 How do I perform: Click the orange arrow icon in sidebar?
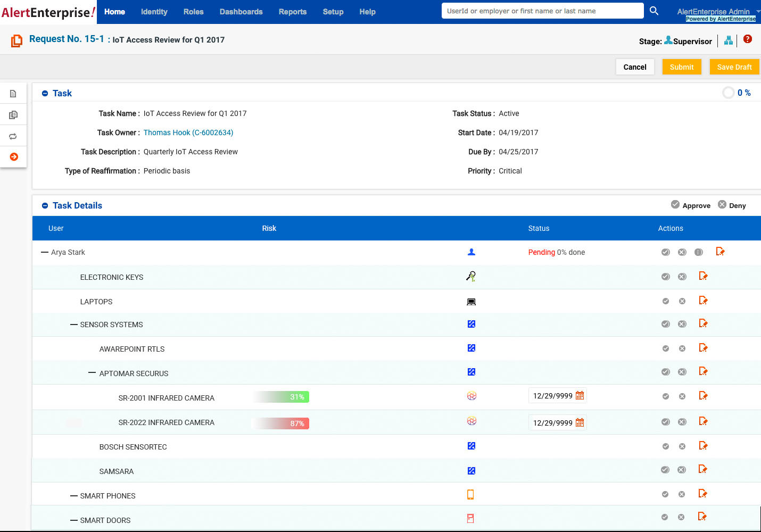13,157
